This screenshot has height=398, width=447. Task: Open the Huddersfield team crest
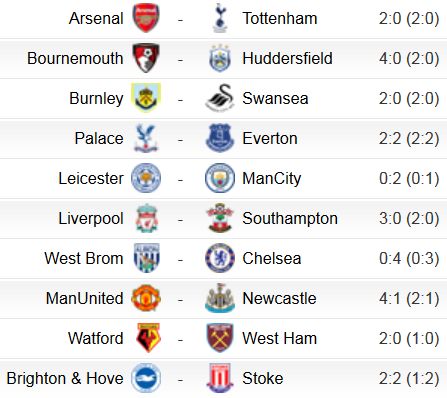(220, 58)
